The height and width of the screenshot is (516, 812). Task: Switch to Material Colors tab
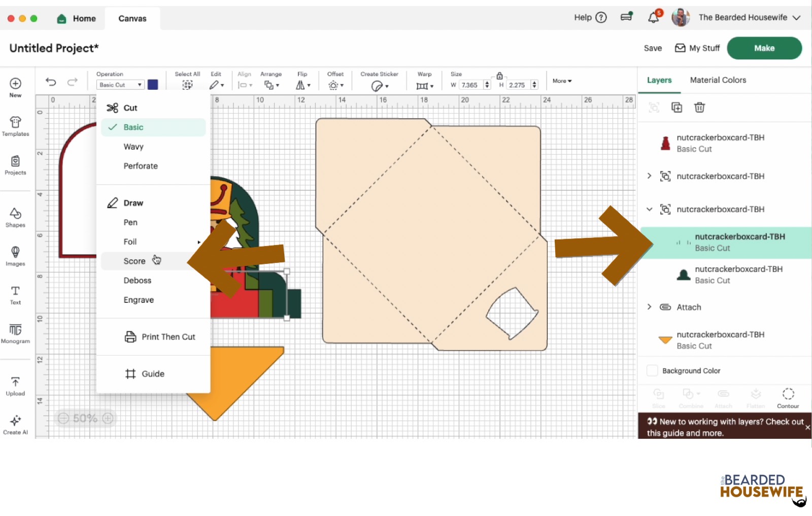(718, 80)
